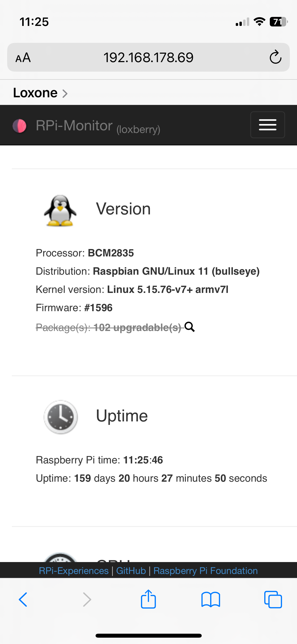Open the AA reader options menu

click(x=23, y=58)
